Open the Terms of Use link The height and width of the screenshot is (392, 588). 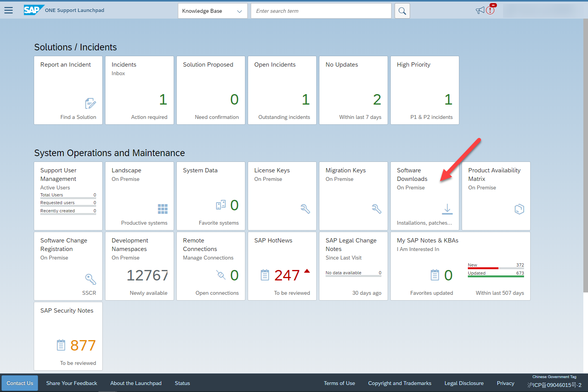coord(340,383)
